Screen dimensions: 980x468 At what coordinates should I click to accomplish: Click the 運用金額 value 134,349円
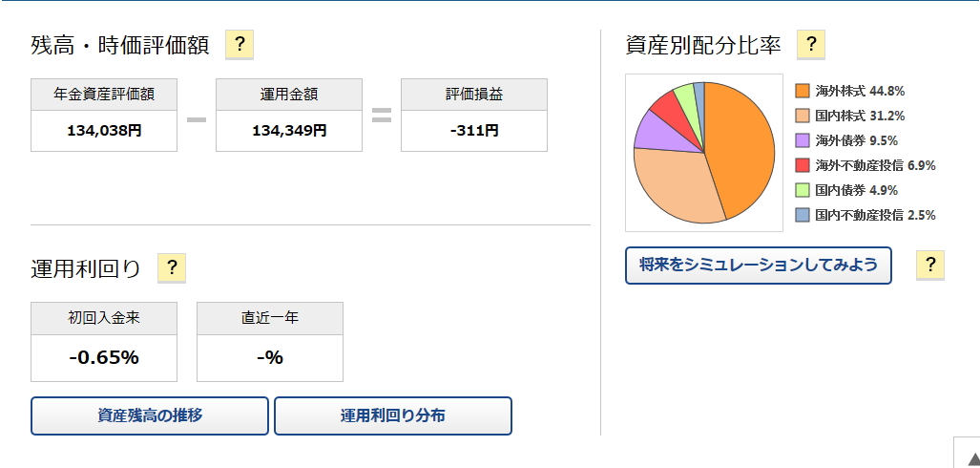point(289,131)
